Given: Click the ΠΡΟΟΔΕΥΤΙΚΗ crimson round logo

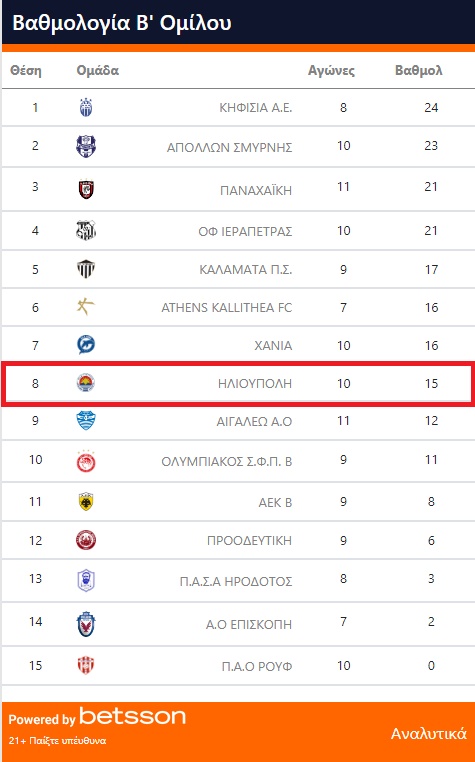Looking at the screenshot, I should click(86, 540).
